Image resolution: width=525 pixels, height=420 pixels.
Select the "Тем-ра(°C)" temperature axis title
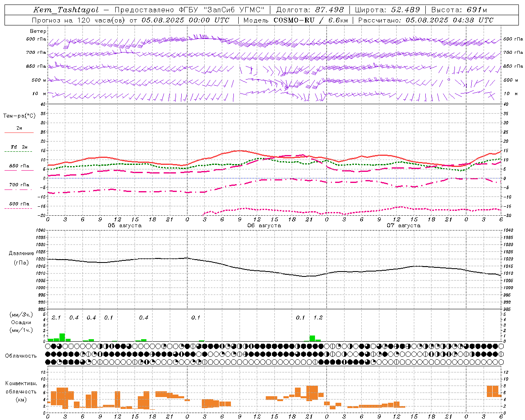pos(19,116)
